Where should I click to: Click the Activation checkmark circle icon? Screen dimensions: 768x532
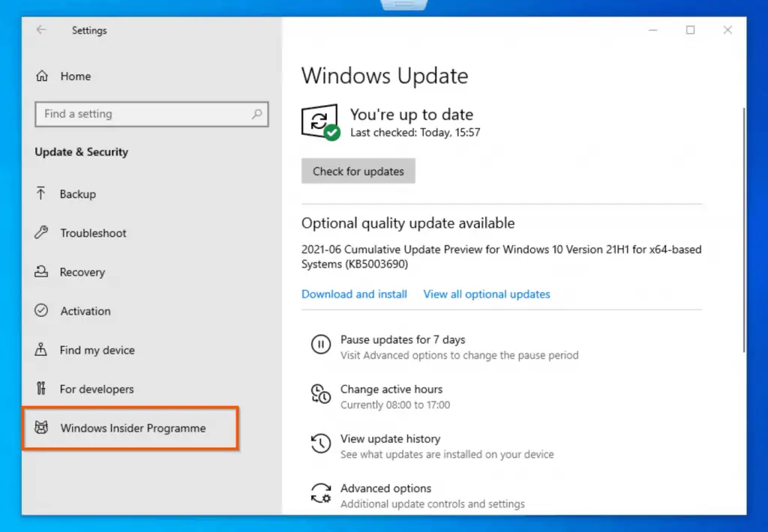pyautogui.click(x=41, y=310)
